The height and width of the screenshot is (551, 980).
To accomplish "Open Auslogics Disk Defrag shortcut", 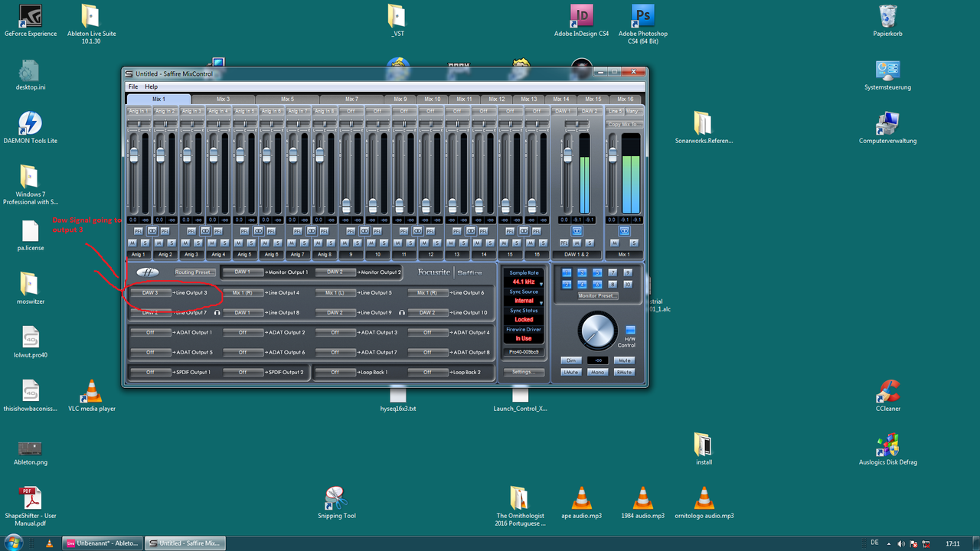I will (x=887, y=449).
